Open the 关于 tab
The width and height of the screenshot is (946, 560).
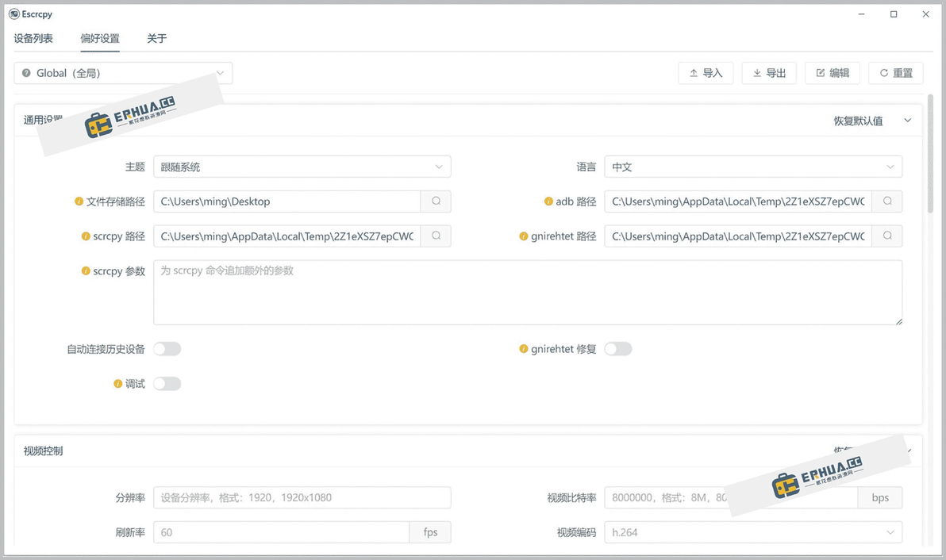click(157, 39)
